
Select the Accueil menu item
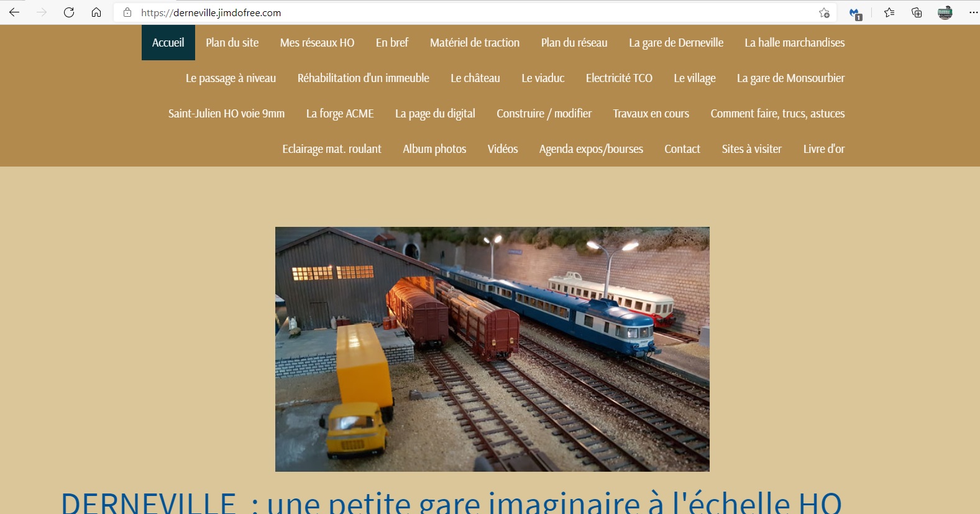[168, 42]
